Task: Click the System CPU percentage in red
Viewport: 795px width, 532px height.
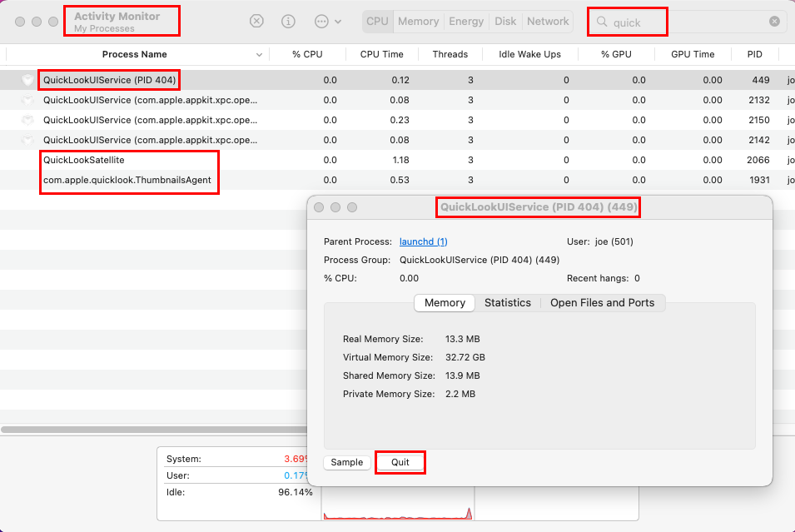Action: click(x=296, y=459)
